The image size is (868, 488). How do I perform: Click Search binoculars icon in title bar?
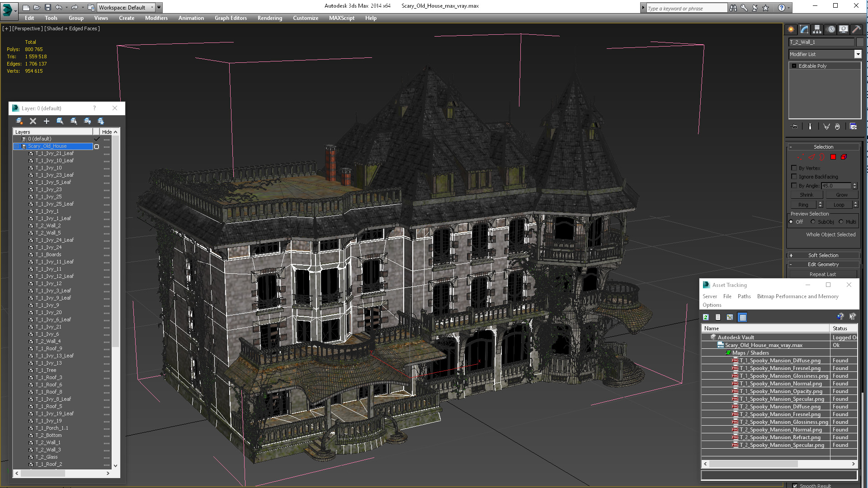pyautogui.click(x=733, y=8)
